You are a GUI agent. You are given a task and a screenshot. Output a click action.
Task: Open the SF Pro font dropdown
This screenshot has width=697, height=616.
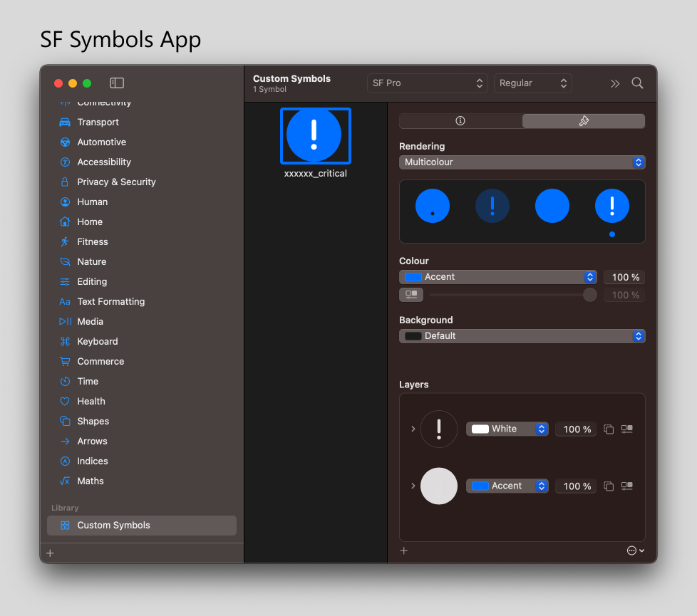coord(428,83)
